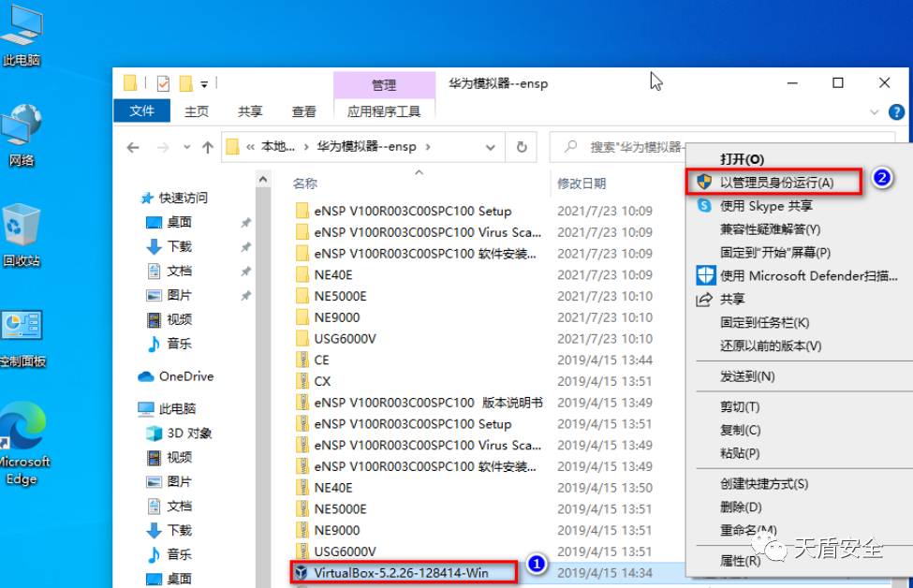
Task: Select This PC (此电脑) in navigation pane
Action: click(167, 408)
